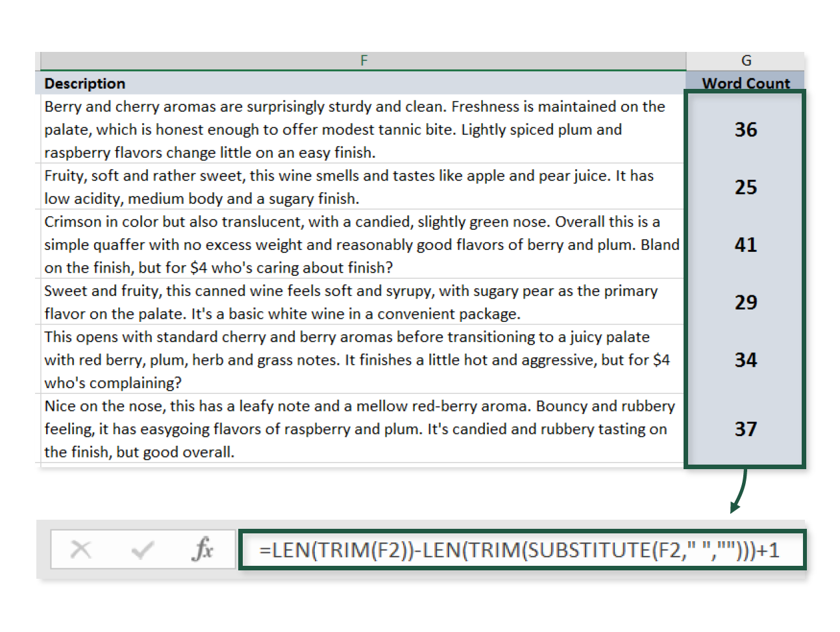This screenshot has height=632, width=840.
Task: Open Insert Function via the fx icon
Action: [x=203, y=550]
